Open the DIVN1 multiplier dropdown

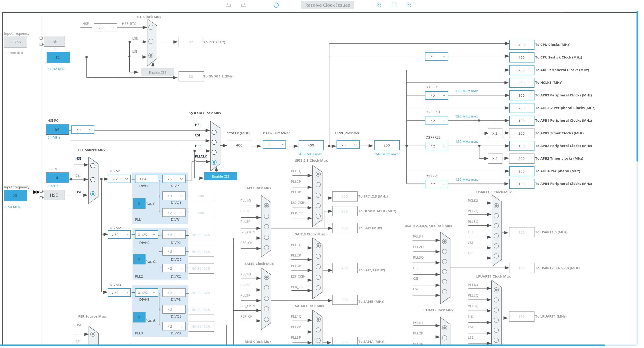(x=146, y=179)
